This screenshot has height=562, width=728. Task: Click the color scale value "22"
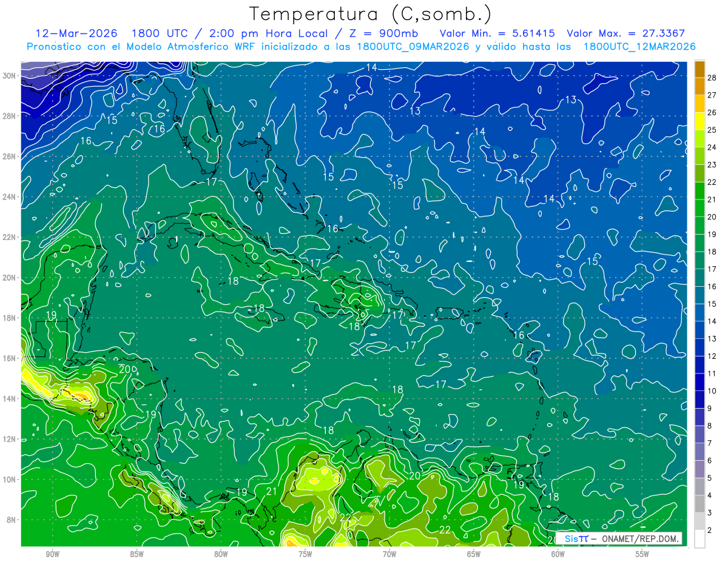pos(712,182)
